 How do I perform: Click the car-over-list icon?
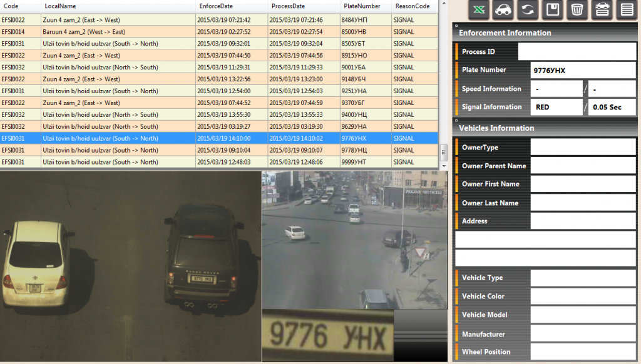pos(601,9)
